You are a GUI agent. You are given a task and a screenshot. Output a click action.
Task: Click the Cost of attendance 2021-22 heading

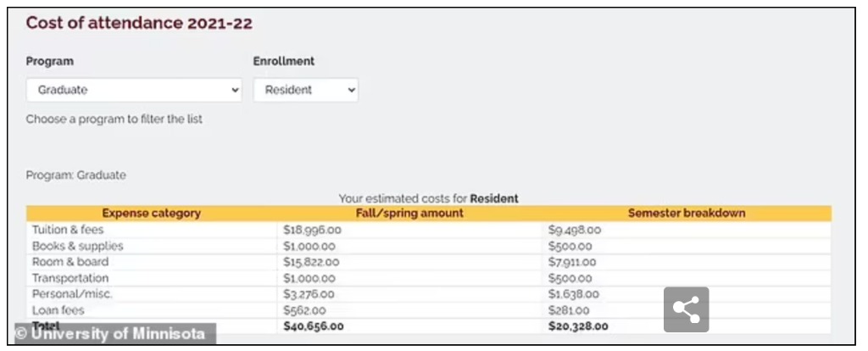pyautogui.click(x=139, y=23)
